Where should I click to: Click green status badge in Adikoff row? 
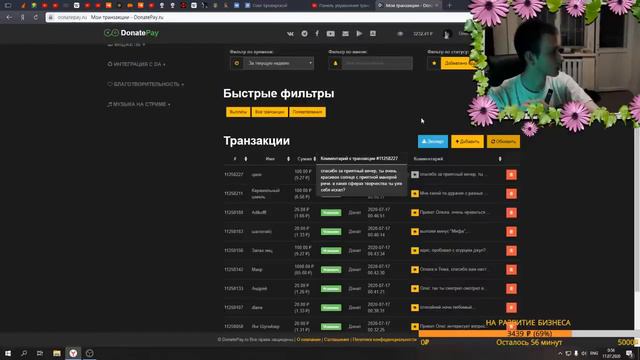[x=331, y=213]
